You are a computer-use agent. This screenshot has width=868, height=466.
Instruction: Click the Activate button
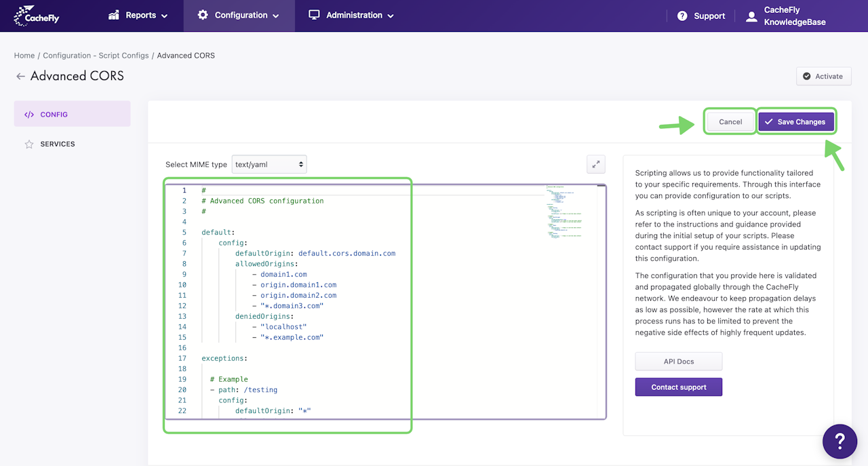click(x=823, y=76)
